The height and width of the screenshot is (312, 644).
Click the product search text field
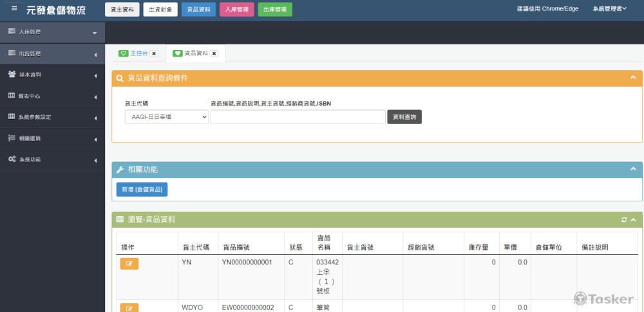point(298,117)
